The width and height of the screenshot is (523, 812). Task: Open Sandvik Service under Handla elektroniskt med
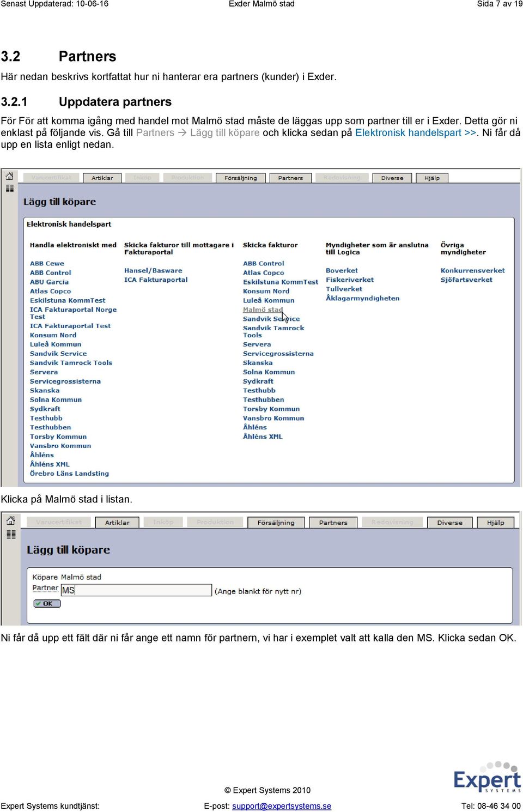[58, 354]
